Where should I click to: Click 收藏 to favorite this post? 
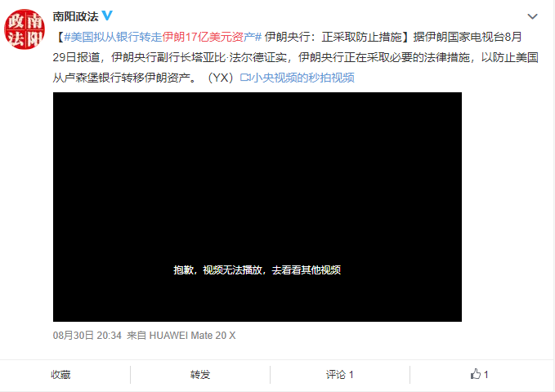coord(60,375)
